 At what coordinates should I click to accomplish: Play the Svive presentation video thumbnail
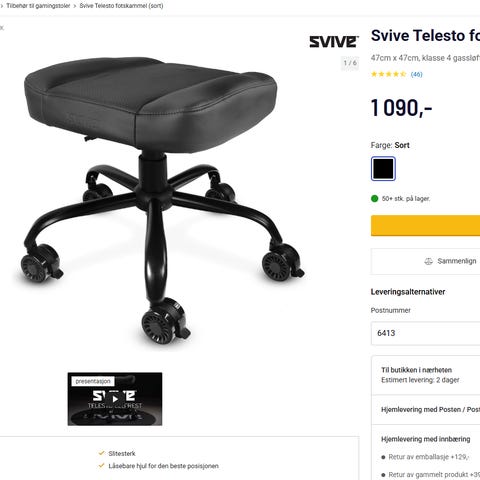(115, 399)
